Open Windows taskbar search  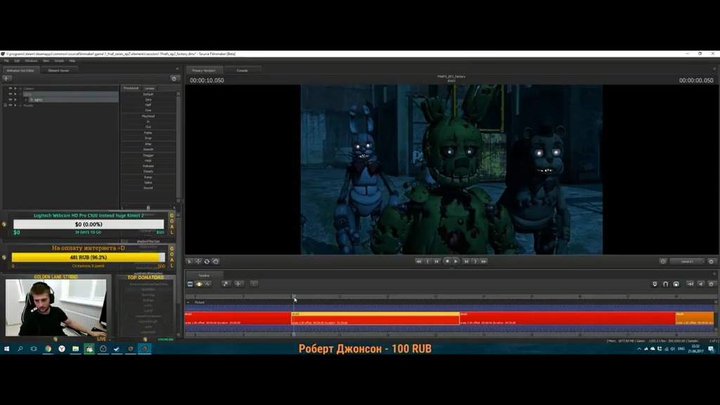point(20,349)
